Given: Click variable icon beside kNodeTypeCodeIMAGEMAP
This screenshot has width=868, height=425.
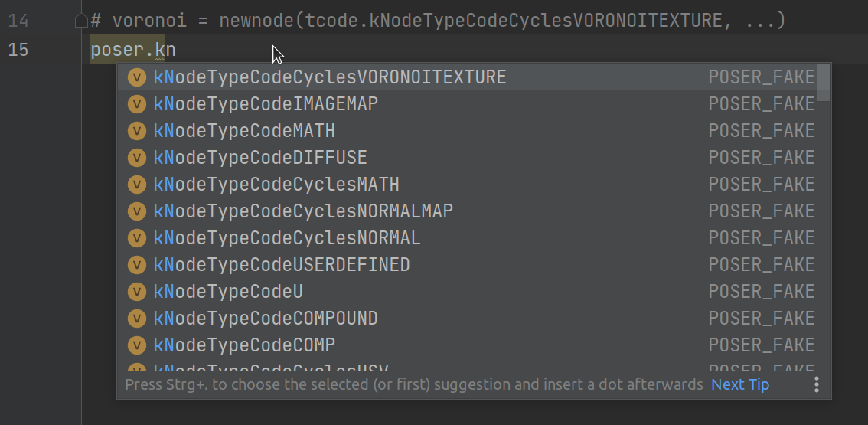Looking at the screenshot, I should click(137, 104).
